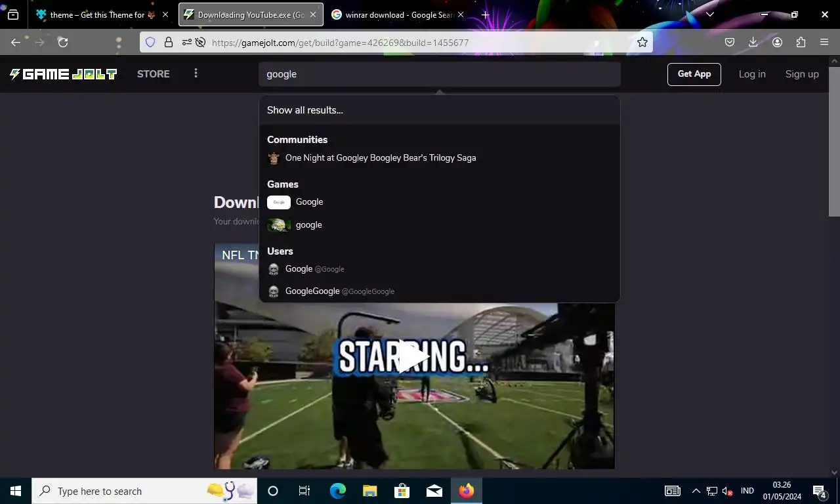Click the @Google user avatar icon
The width and height of the screenshot is (840, 504).
[x=274, y=269]
